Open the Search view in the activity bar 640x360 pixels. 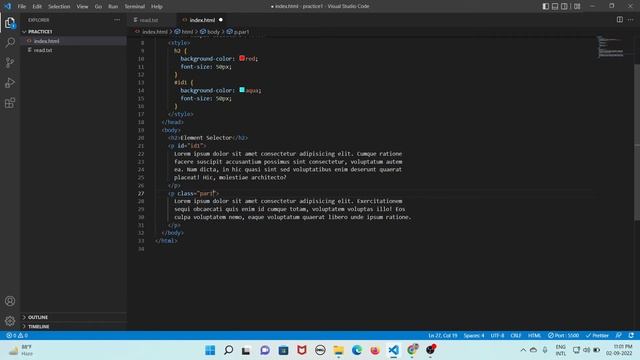point(10,42)
